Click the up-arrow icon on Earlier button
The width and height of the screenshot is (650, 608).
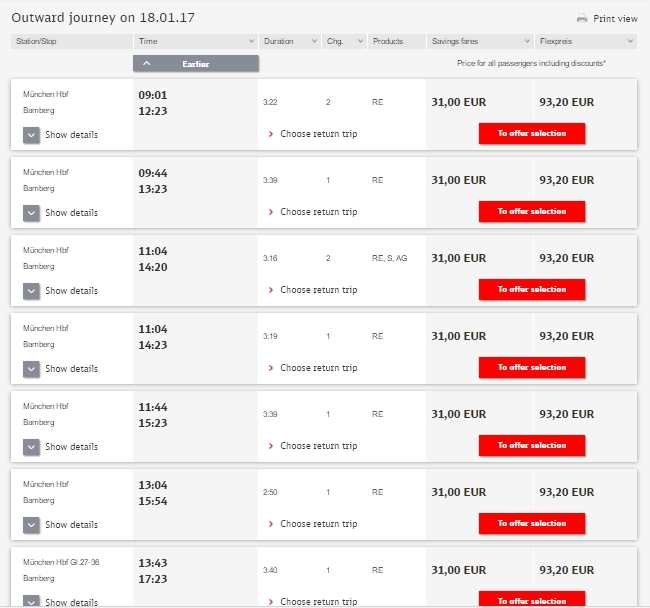[x=147, y=63]
